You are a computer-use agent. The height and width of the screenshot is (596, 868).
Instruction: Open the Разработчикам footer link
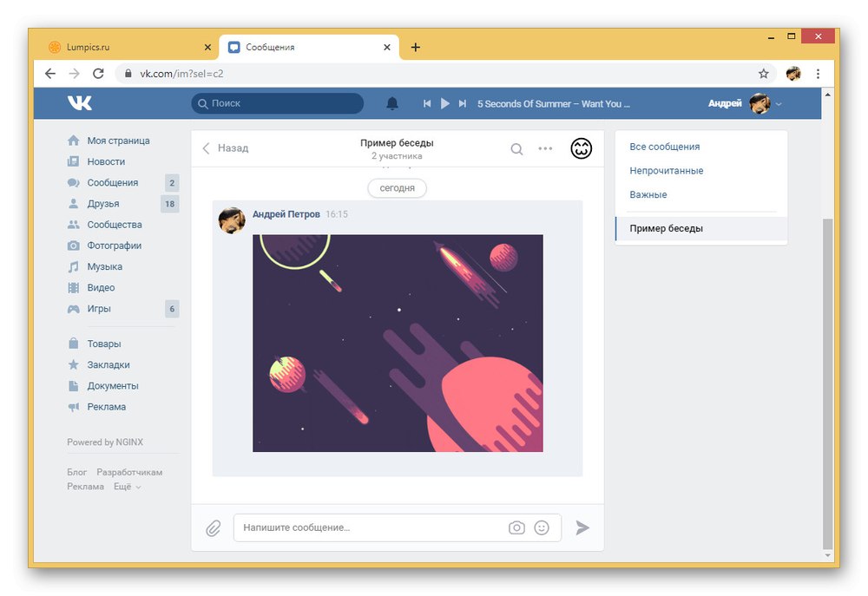pos(129,472)
